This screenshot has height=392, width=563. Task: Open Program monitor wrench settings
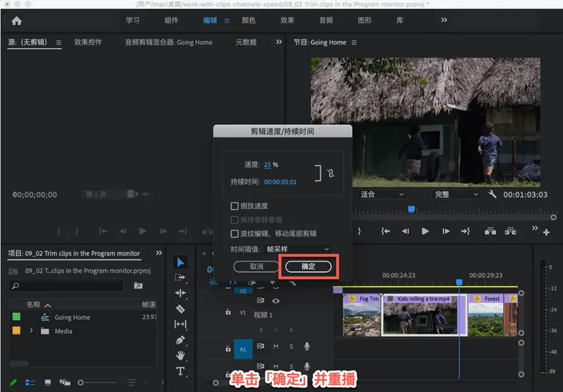pos(492,194)
